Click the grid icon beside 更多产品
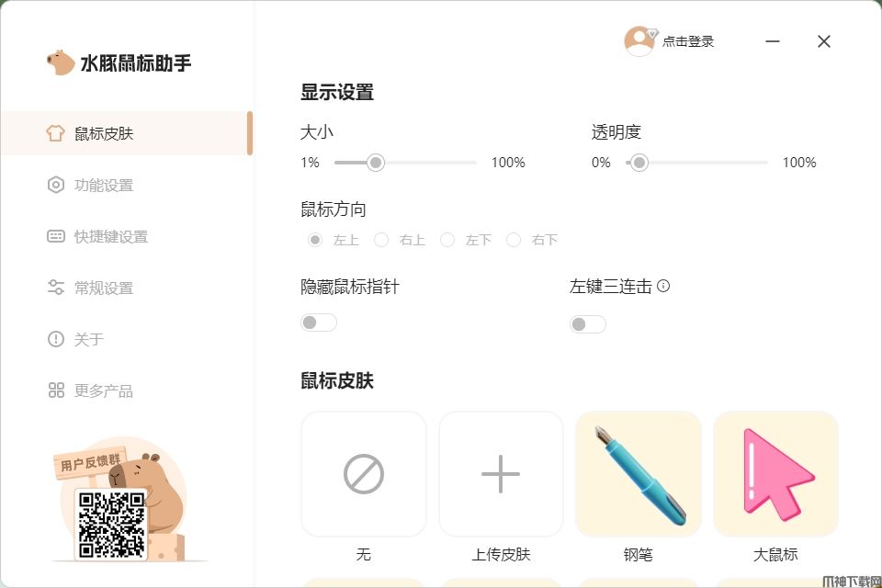The image size is (882, 588). pyautogui.click(x=56, y=390)
